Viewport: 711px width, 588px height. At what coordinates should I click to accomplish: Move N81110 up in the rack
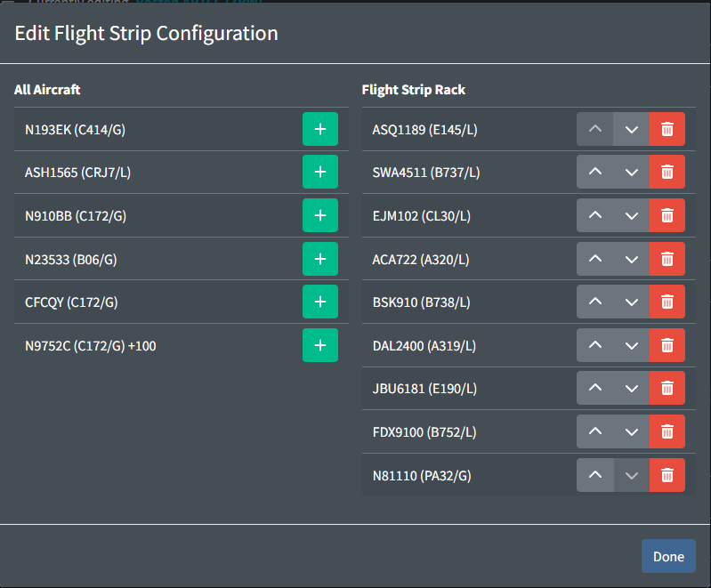pos(595,475)
